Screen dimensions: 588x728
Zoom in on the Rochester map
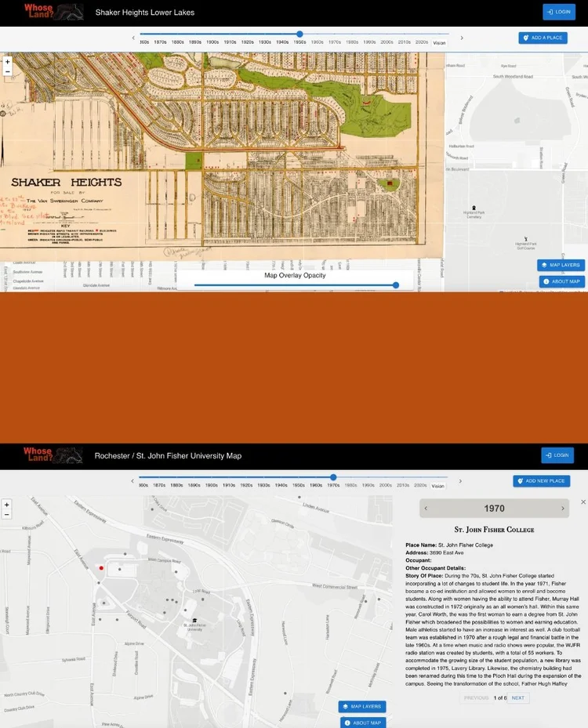tap(6, 505)
